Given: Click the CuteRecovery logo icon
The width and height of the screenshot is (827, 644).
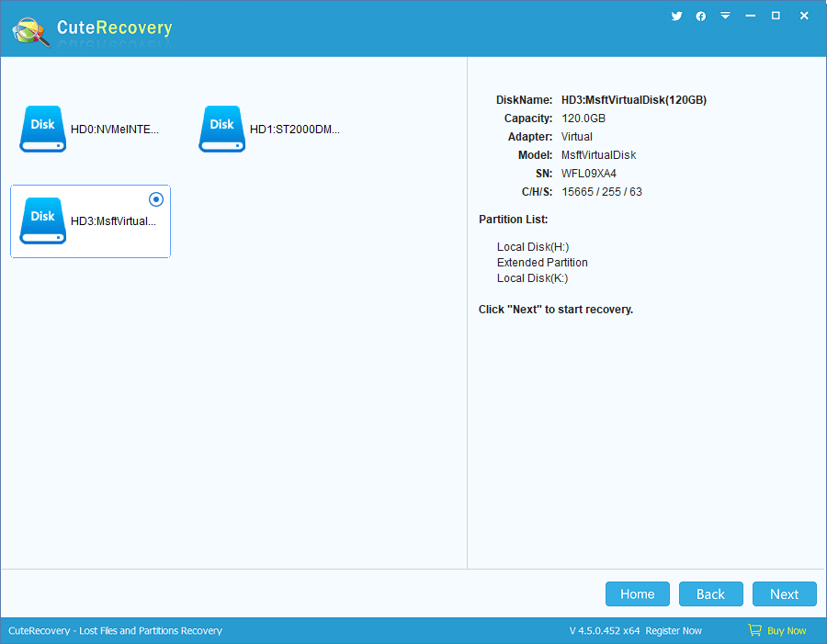Looking at the screenshot, I should [x=31, y=31].
